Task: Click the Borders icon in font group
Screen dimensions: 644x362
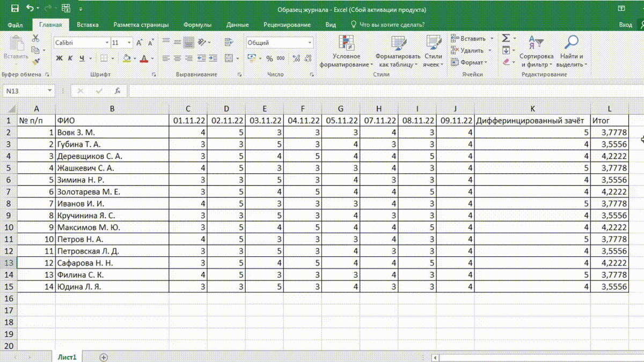Action: [x=104, y=58]
